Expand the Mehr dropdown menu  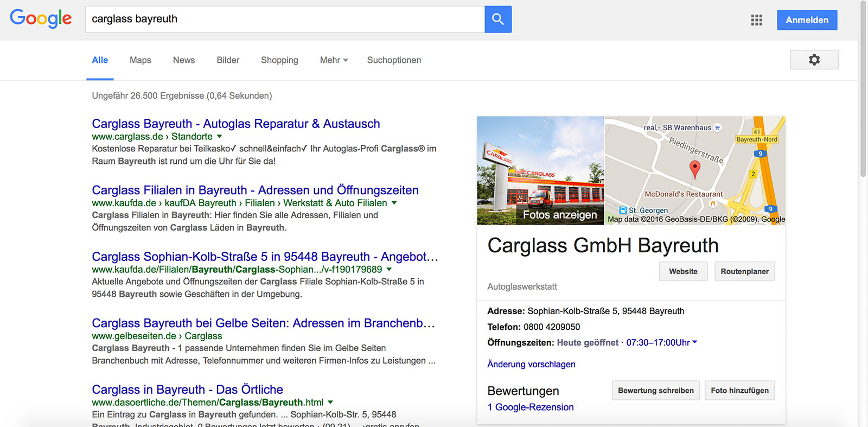click(334, 60)
